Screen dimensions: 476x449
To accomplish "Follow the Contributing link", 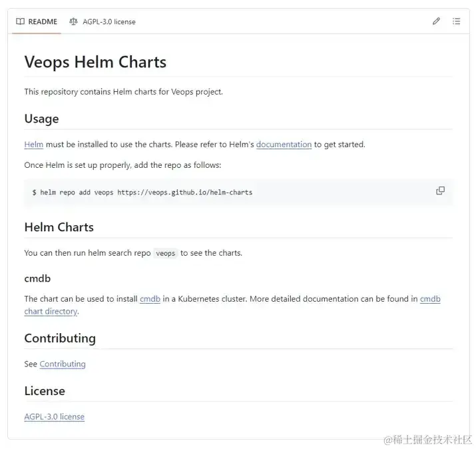I will click(x=63, y=364).
